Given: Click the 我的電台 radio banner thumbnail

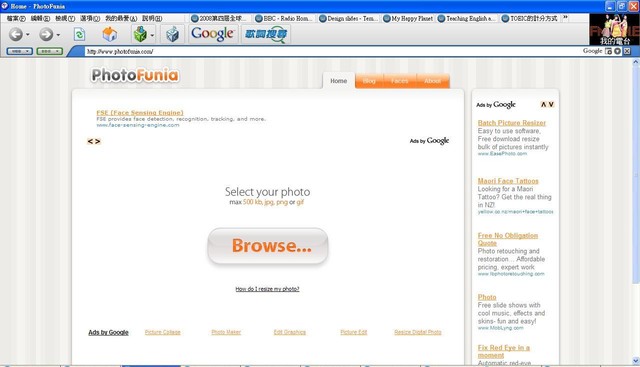Looking at the screenshot, I should (614, 29).
